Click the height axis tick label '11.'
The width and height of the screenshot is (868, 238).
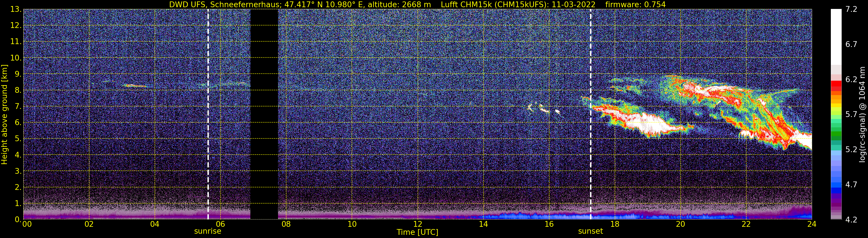pos(16,42)
